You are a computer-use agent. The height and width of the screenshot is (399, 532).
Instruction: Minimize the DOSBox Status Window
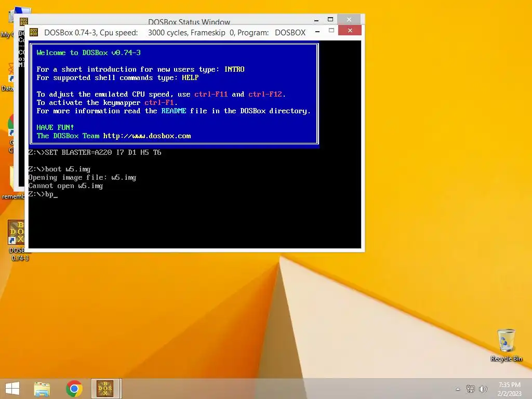point(316,20)
